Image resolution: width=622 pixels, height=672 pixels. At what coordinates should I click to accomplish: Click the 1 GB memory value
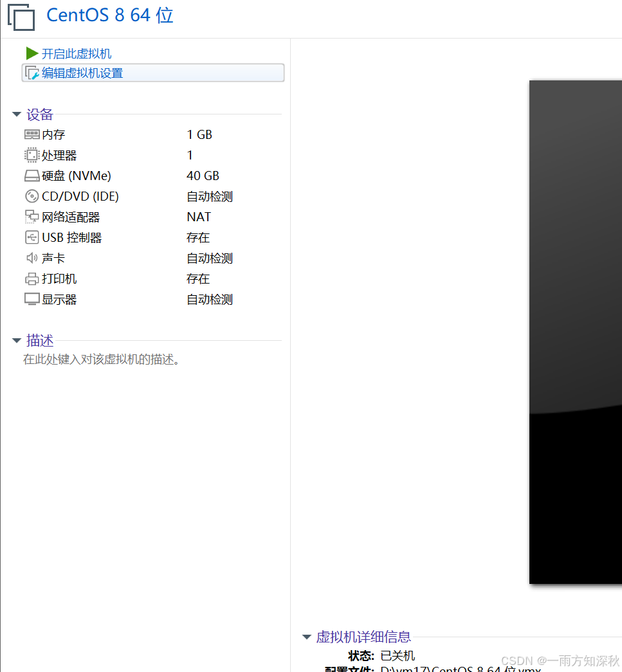point(200,134)
